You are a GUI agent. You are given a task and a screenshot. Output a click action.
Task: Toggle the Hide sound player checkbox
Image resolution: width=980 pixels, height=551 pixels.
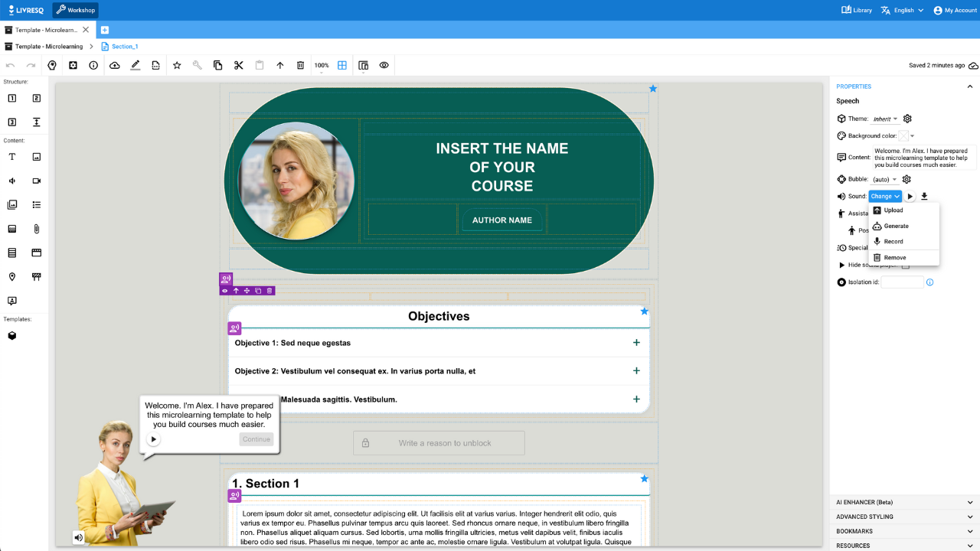tap(905, 266)
